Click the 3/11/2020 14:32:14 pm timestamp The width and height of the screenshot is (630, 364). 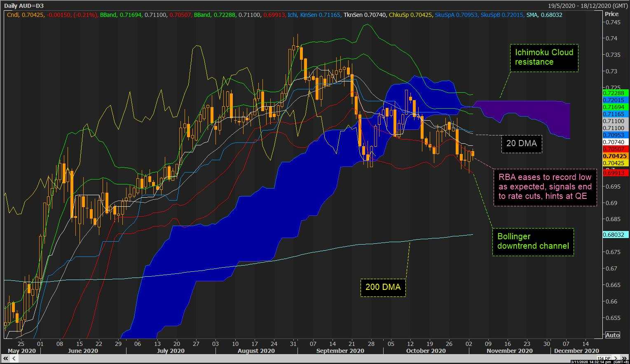coord(591,362)
